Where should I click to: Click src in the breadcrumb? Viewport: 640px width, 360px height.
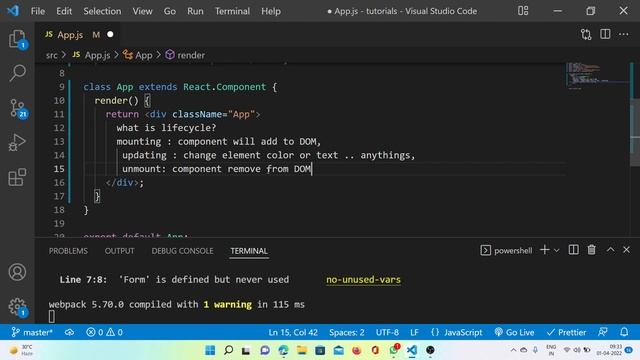pos(51,55)
